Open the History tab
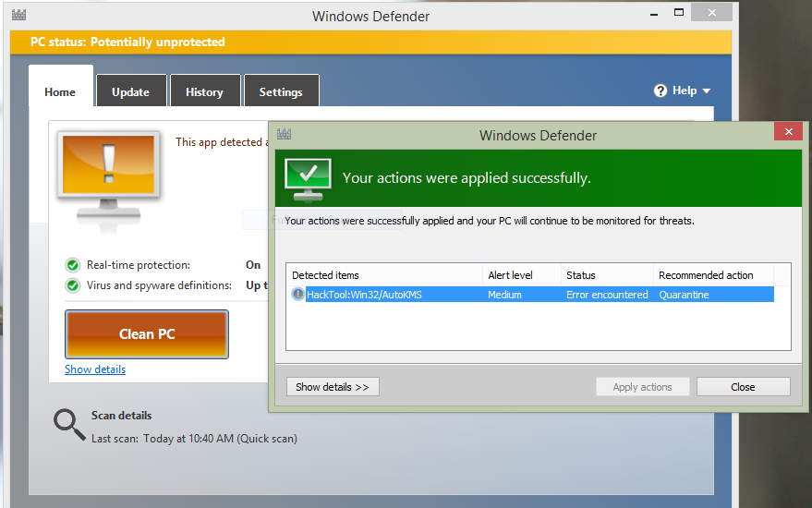Image resolution: width=812 pixels, height=508 pixels. [x=204, y=91]
